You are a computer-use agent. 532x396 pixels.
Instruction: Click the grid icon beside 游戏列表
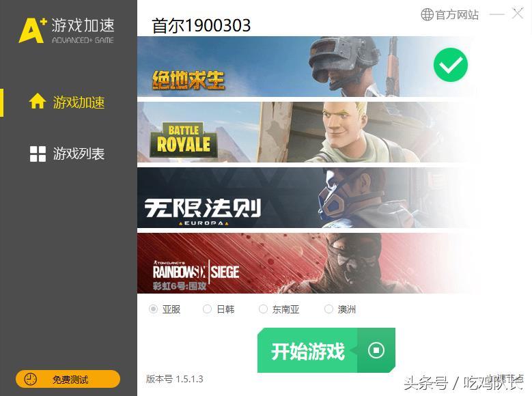[x=38, y=154]
